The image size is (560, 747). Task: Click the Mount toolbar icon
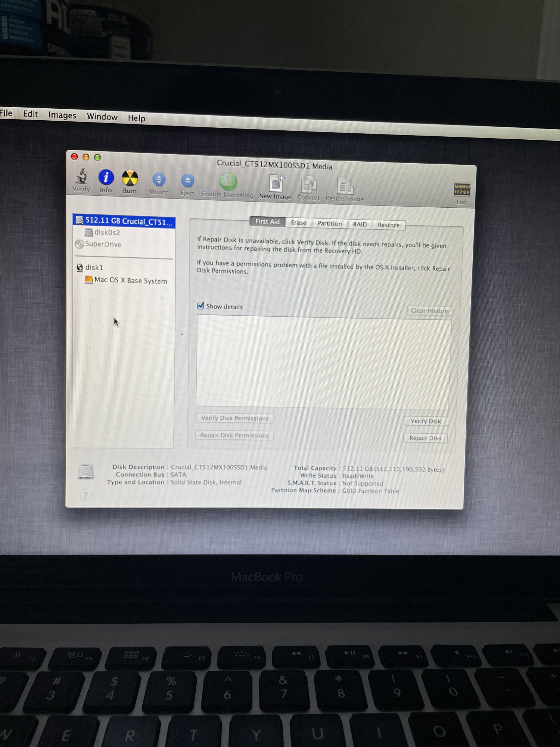[159, 180]
